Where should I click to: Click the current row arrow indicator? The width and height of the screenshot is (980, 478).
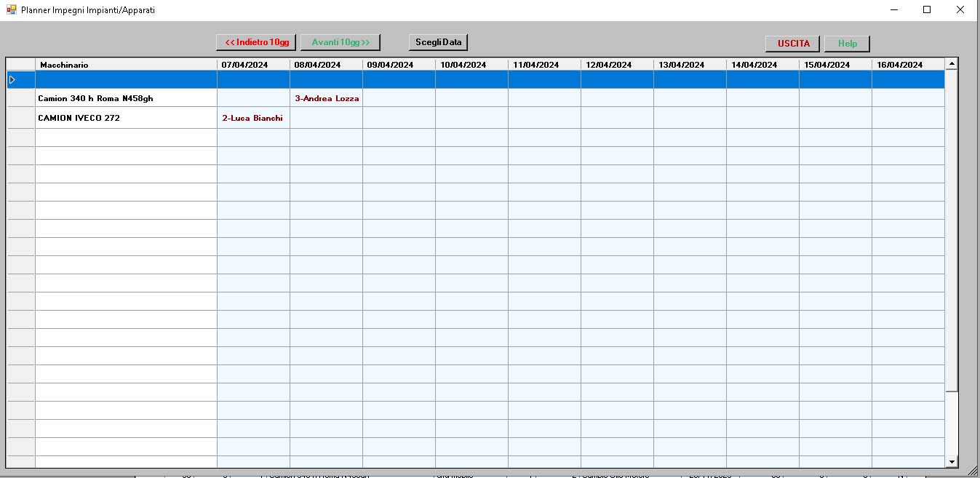tap(12, 80)
